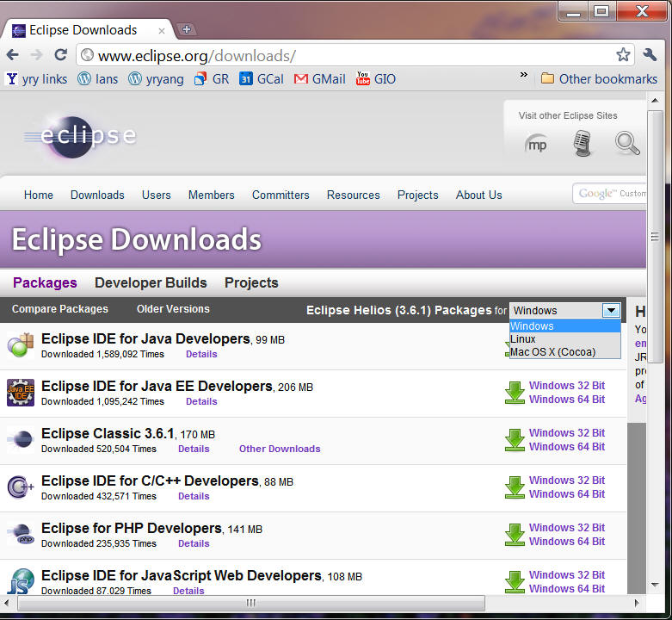Open the GR bookmark
The image size is (672, 620).
212,79
